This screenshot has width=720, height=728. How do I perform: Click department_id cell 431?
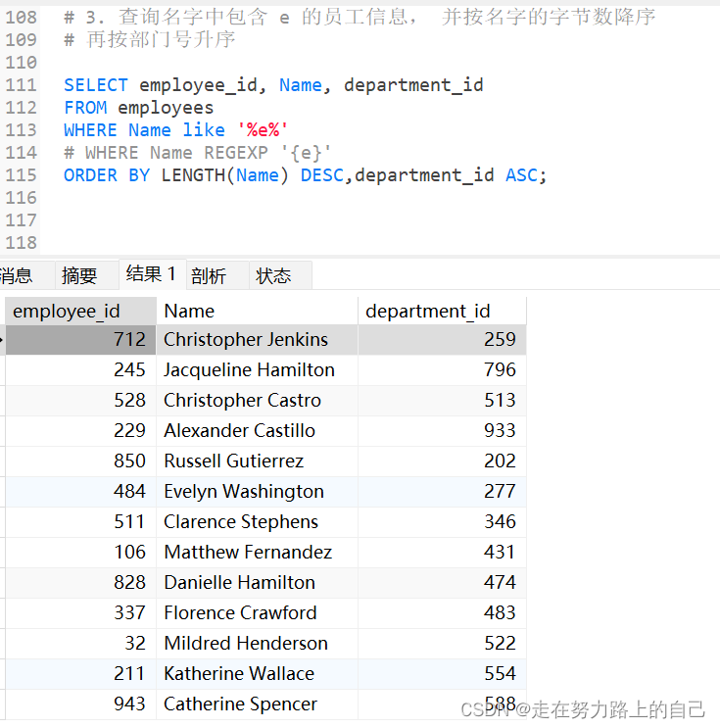click(442, 553)
